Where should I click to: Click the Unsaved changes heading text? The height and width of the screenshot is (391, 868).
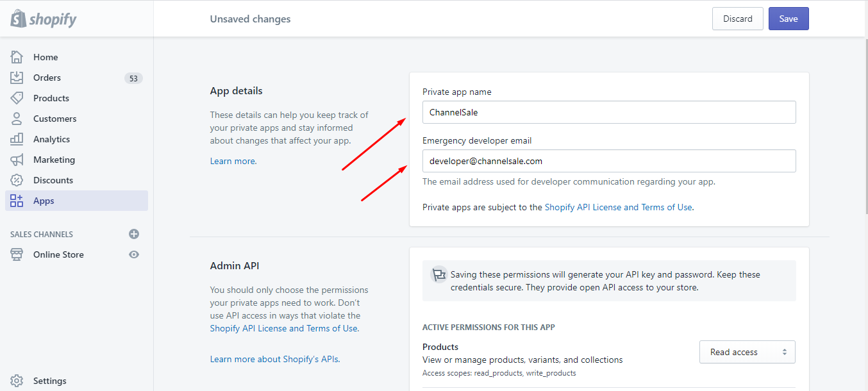(x=250, y=19)
